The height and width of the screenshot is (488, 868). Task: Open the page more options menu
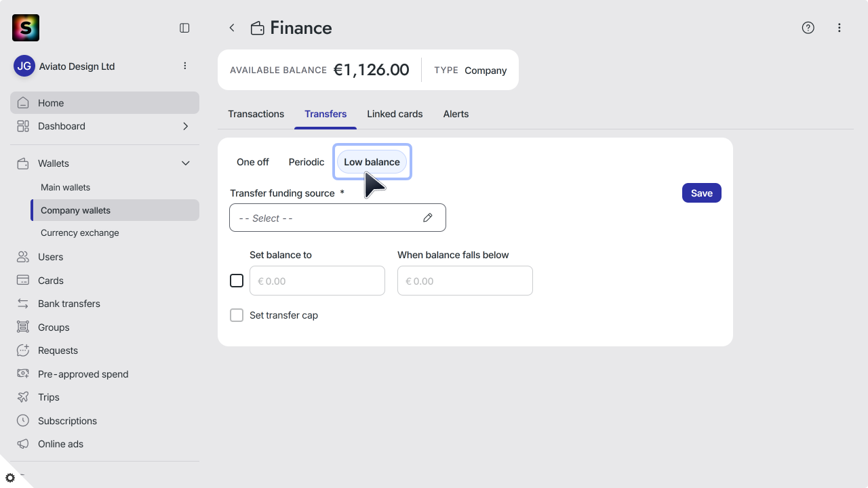pos(840,28)
